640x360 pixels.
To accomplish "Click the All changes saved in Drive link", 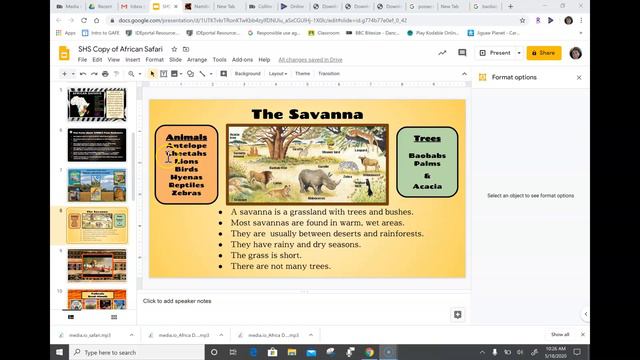I will [x=310, y=60].
